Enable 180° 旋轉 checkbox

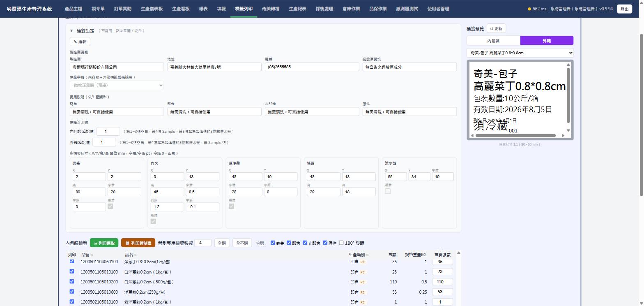click(x=341, y=243)
